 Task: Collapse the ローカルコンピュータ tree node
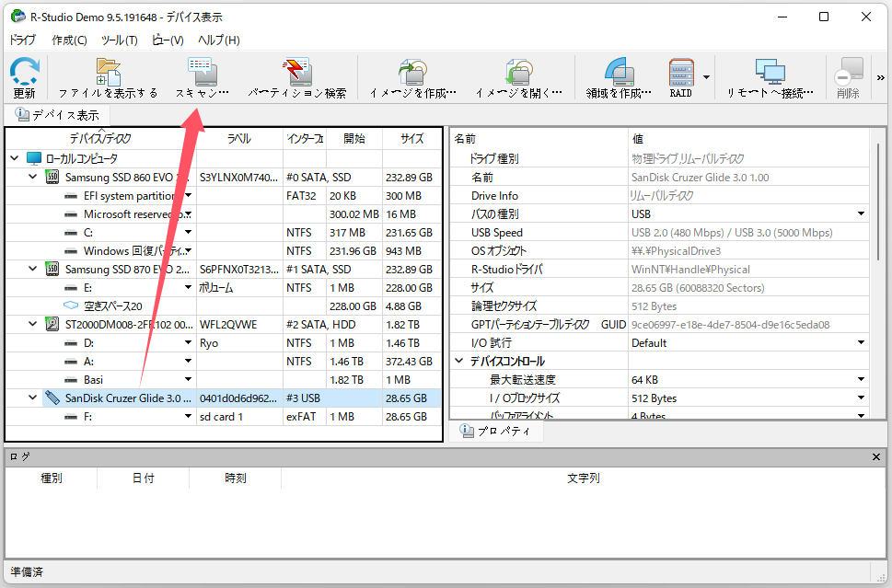coord(15,159)
